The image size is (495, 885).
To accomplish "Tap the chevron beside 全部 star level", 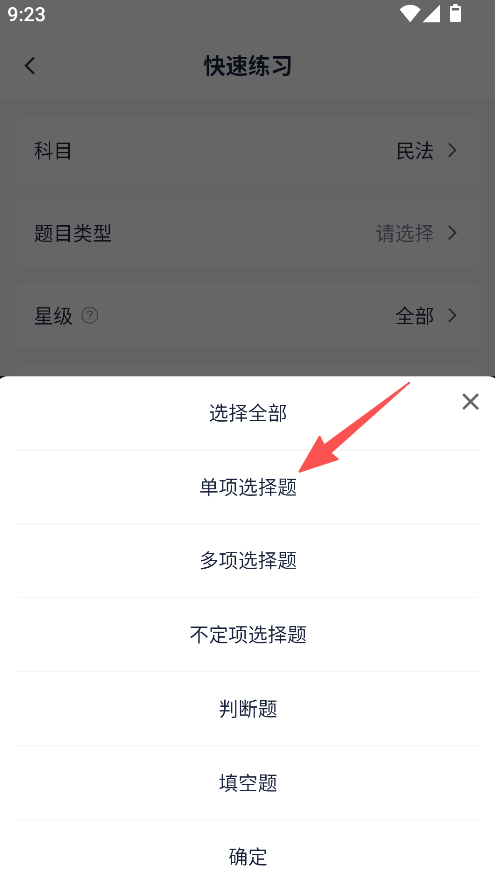I will click(452, 315).
